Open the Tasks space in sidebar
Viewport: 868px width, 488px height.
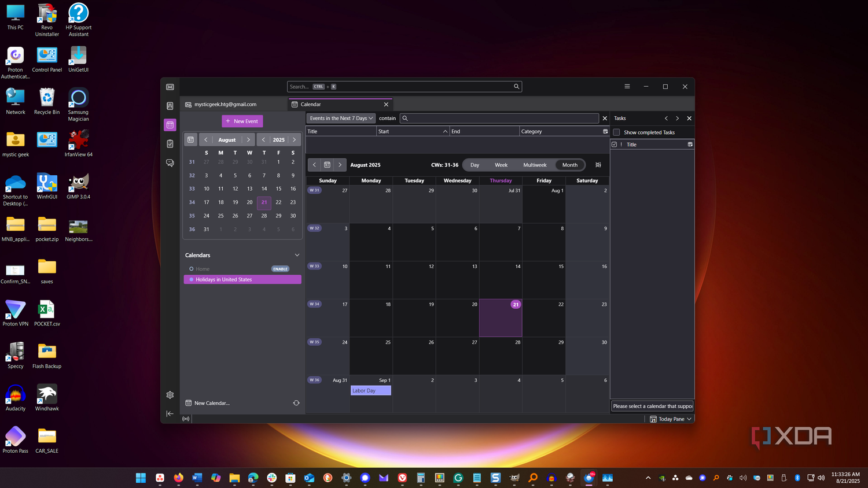click(170, 143)
